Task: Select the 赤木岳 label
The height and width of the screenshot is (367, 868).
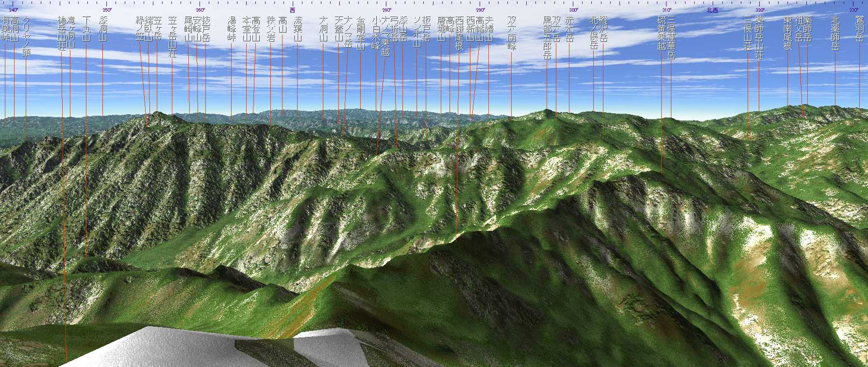Action: click(x=569, y=28)
